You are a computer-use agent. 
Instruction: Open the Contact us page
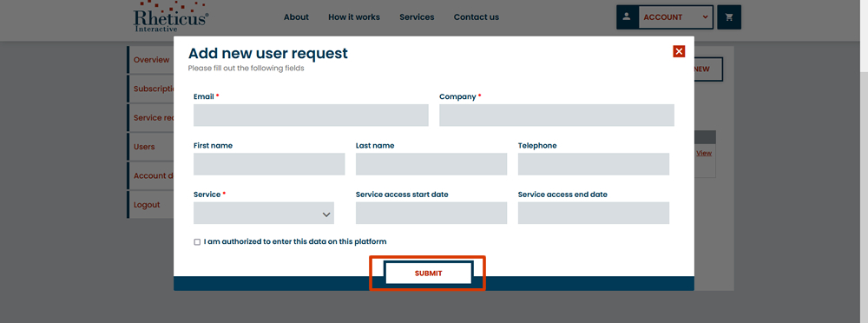(x=476, y=17)
